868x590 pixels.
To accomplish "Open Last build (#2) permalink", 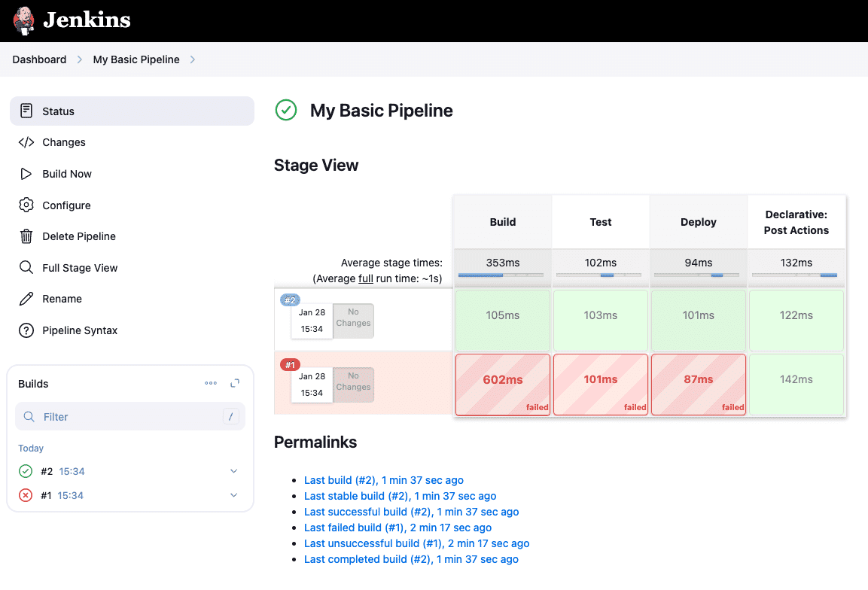I will [x=384, y=480].
